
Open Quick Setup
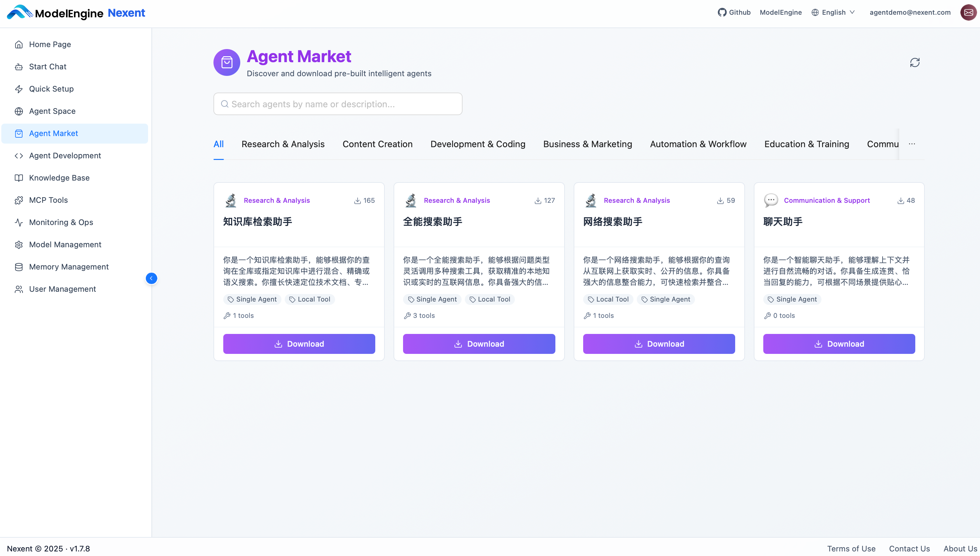coord(51,89)
